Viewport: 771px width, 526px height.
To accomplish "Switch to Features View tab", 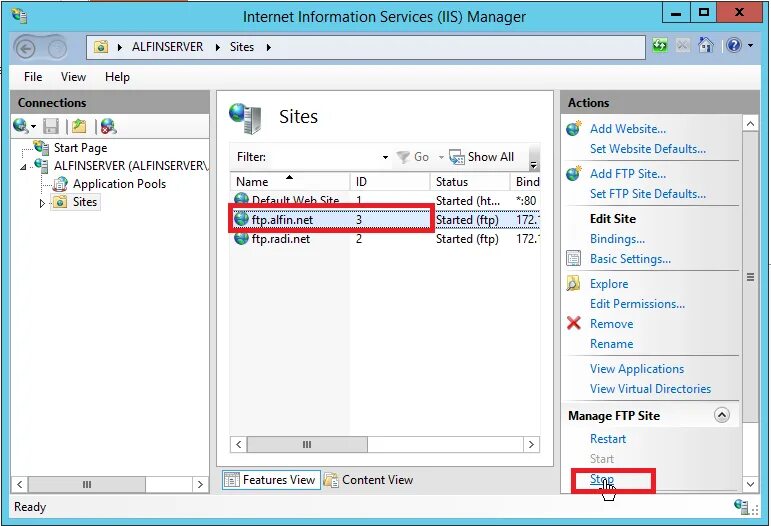I will [x=271, y=480].
